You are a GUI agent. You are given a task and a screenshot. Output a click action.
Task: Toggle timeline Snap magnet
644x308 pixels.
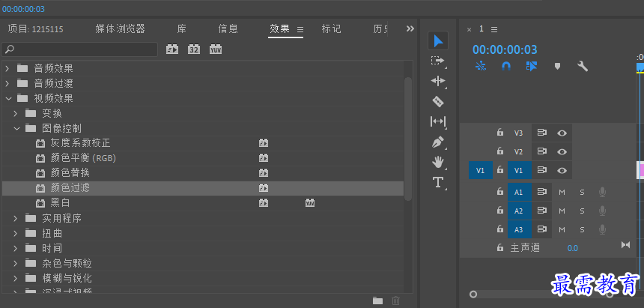coord(506,66)
